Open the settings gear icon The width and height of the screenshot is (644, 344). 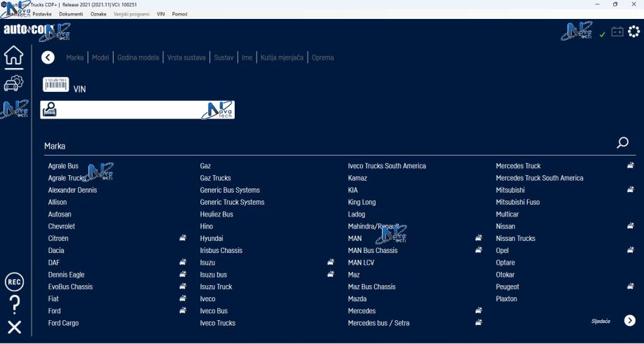click(x=633, y=32)
